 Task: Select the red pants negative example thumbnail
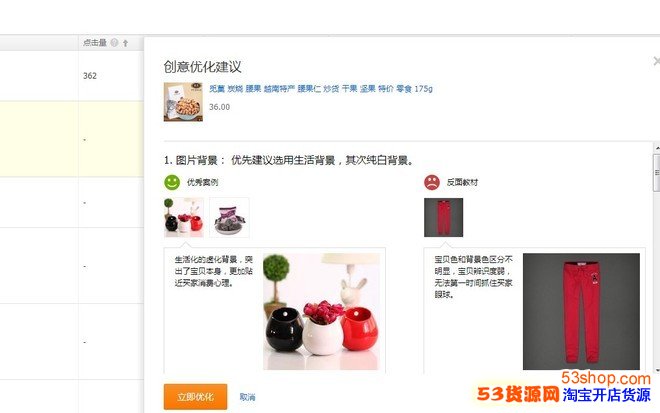[444, 217]
